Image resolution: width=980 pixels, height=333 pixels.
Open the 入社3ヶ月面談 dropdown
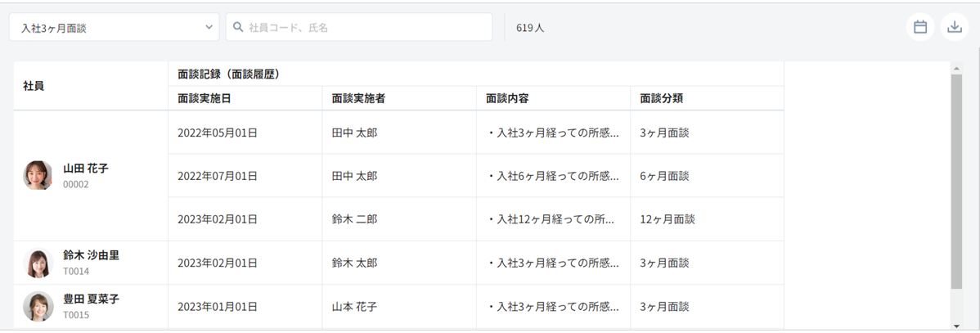[114, 27]
